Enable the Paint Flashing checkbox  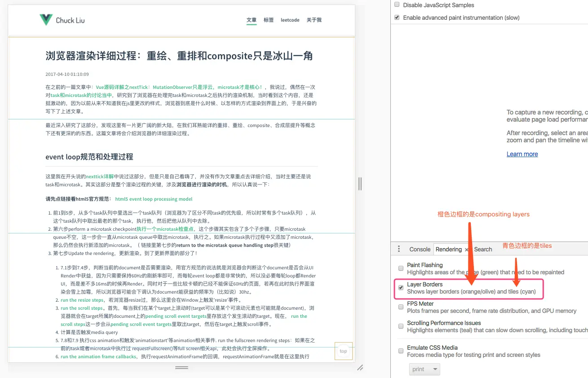point(401,268)
